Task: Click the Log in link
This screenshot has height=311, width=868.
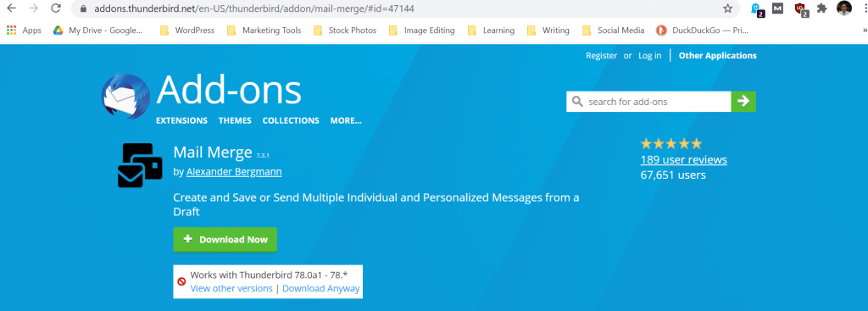Action: click(x=649, y=55)
